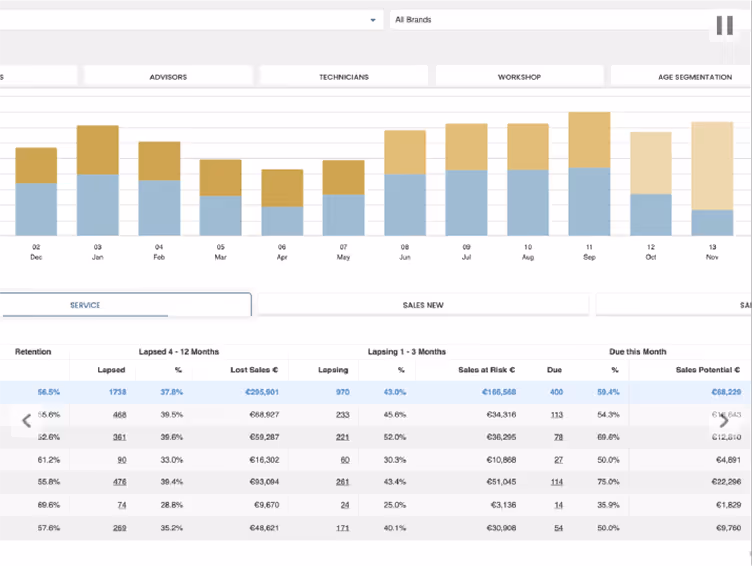This screenshot has width=752, height=566.
Task: Click the Nov stacked bar in chart
Action: coord(712,178)
